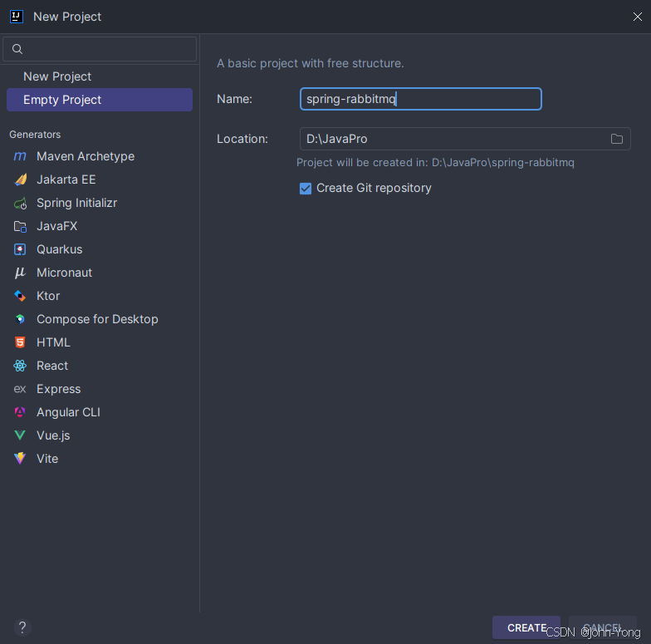Screen dimensions: 651x644
Task: Click the React atom icon
Action: (x=20, y=366)
